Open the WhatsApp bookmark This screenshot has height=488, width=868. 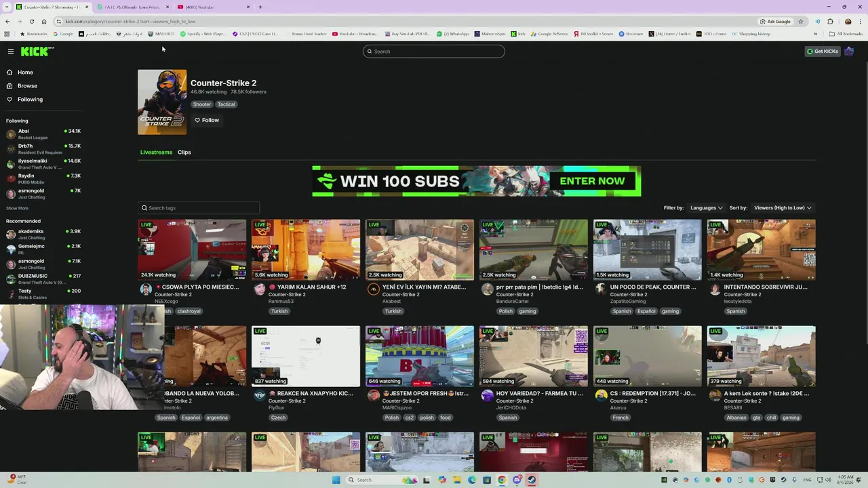click(453, 34)
